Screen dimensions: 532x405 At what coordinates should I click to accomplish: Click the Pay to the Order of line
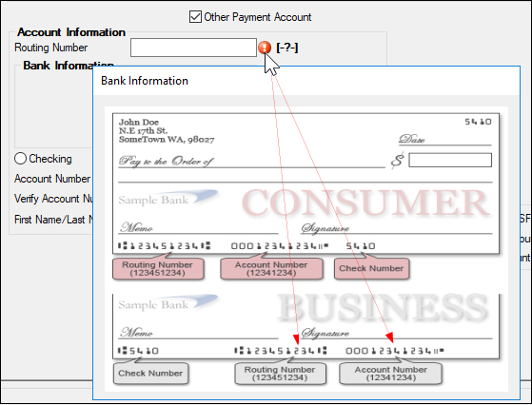pos(166,162)
